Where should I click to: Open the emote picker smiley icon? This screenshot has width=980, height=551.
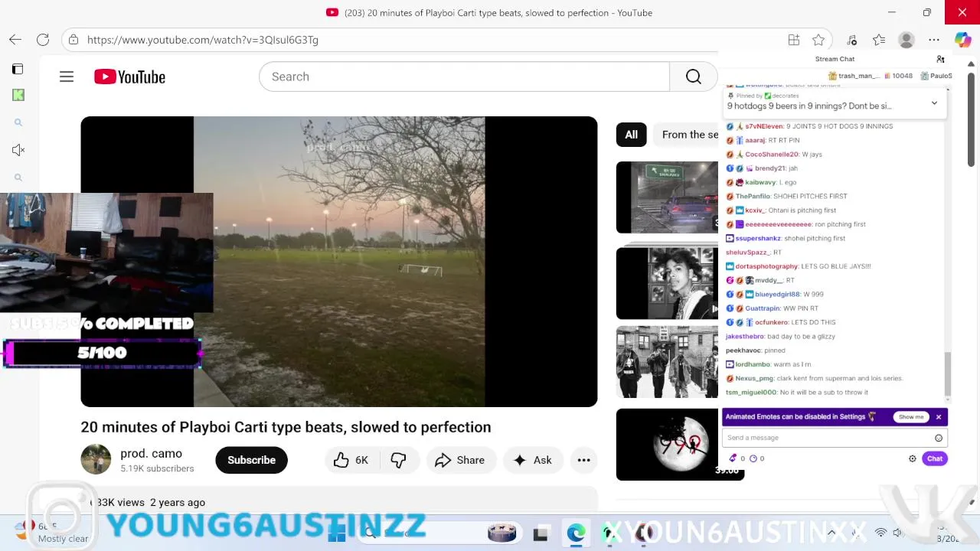tap(939, 438)
